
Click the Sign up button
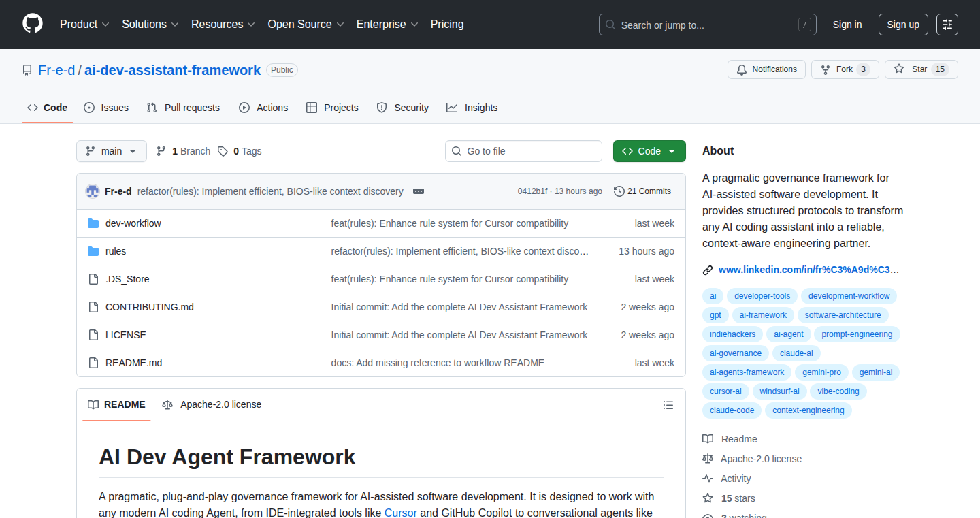pos(903,25)
